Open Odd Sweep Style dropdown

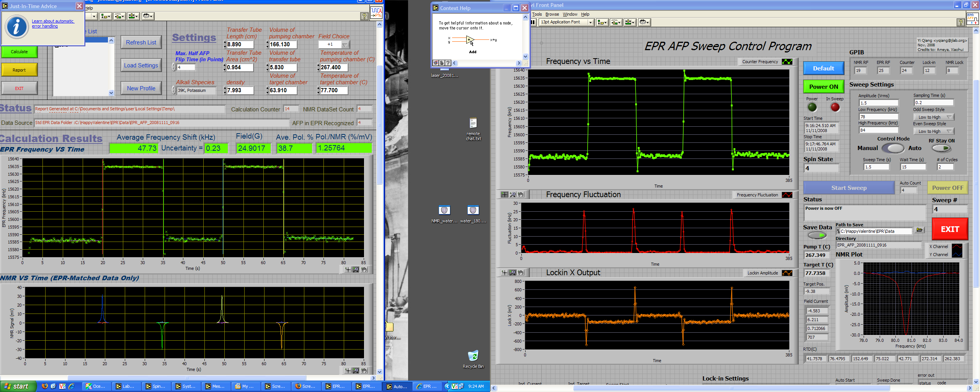pos(934,117)
